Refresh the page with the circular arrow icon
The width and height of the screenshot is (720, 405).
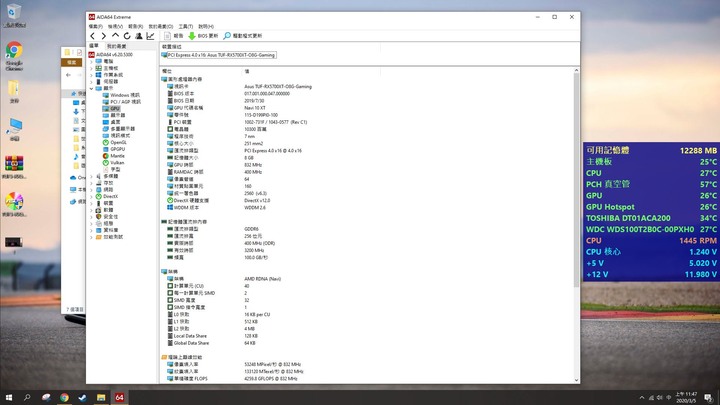click(127, 36)
